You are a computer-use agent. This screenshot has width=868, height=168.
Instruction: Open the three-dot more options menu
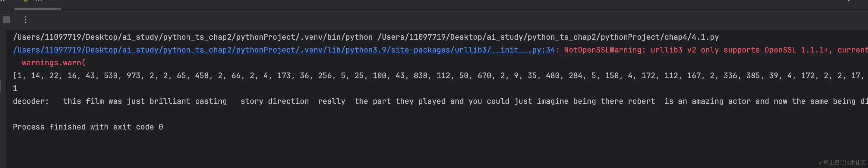[x=26, y=20]
